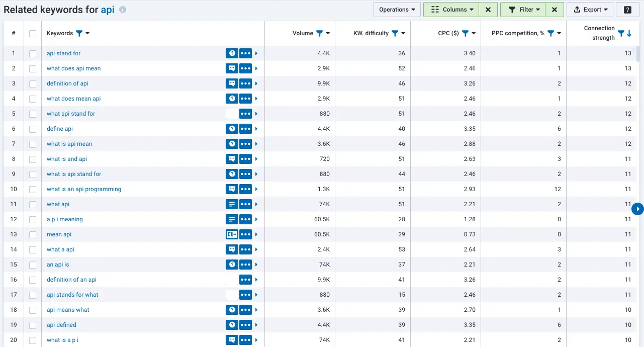Image resolution: width=644 pixels, height=347 pixels.
Task: Open the three-dots menu for what is an api programming
Action: 245,189
